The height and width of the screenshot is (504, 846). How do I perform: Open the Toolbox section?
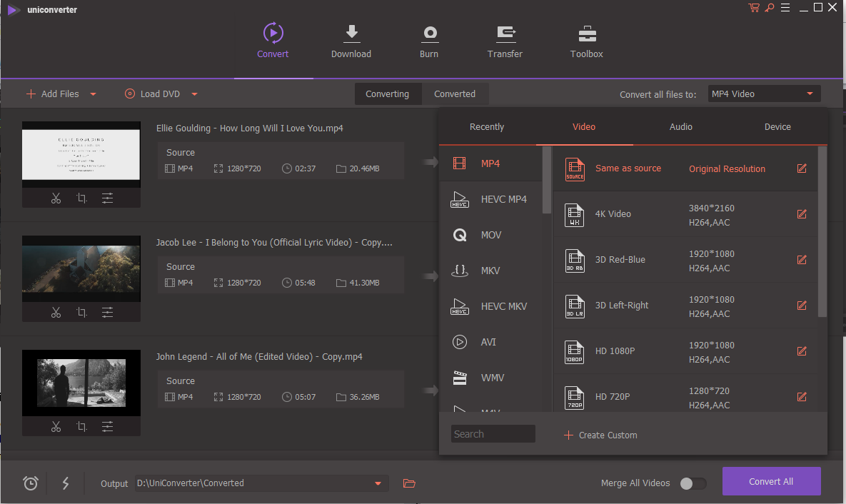coord(586,41)
